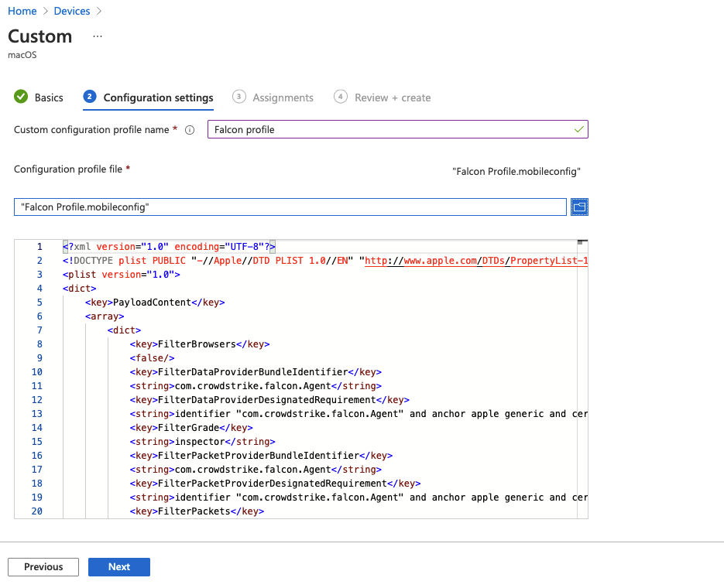
Task: Click the step 4 circle icon
Action: coord(340,97)
